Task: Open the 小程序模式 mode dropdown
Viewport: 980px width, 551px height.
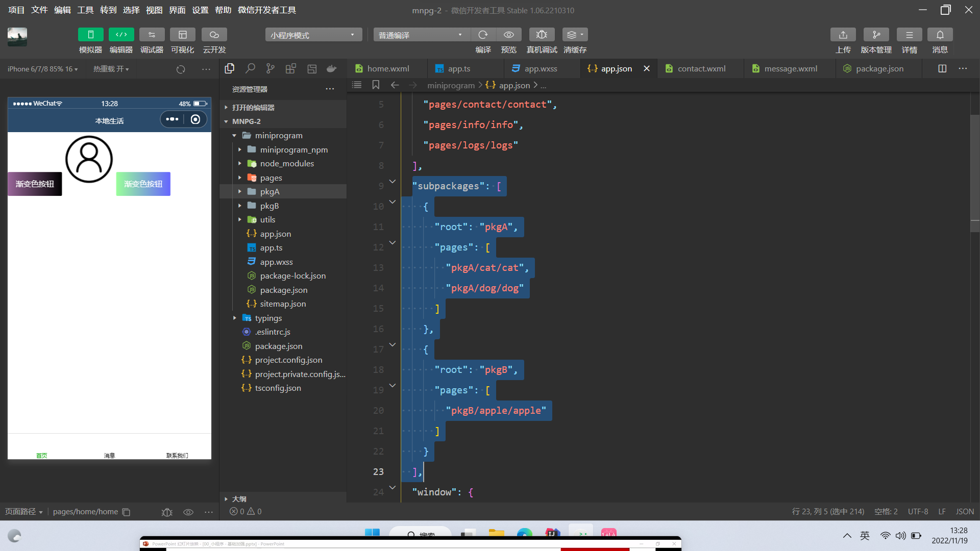Action: (313, 35)
